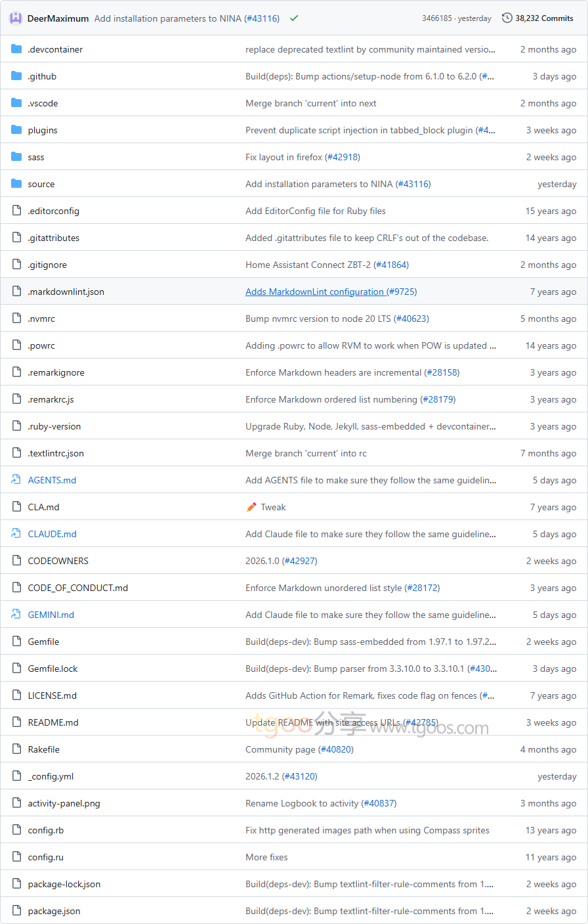The image size is (588, 924).
Task: Open the .github folder
Action: (x=42, y=76)
